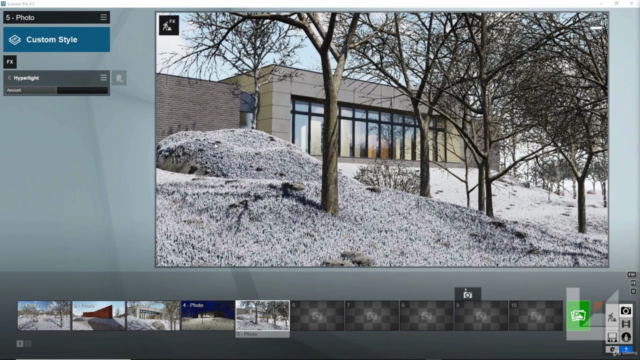Switch to Movie mode filmstrip icon
The image size is (640, 360).
626,324
